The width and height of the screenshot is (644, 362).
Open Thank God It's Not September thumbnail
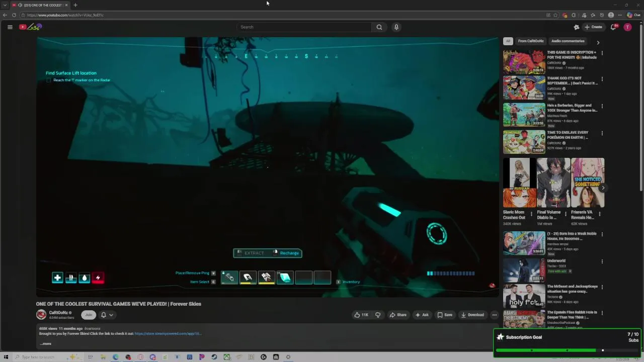[x=524, y=87]
